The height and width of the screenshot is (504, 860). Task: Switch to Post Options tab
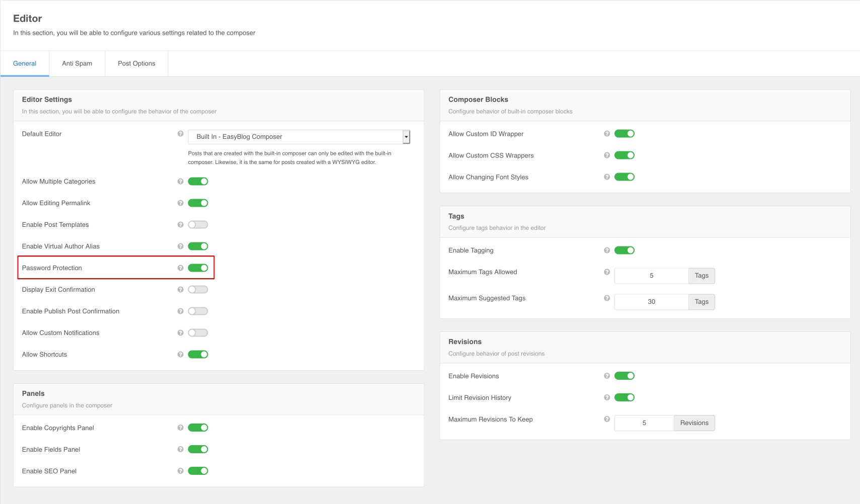[x=136, y=63]
